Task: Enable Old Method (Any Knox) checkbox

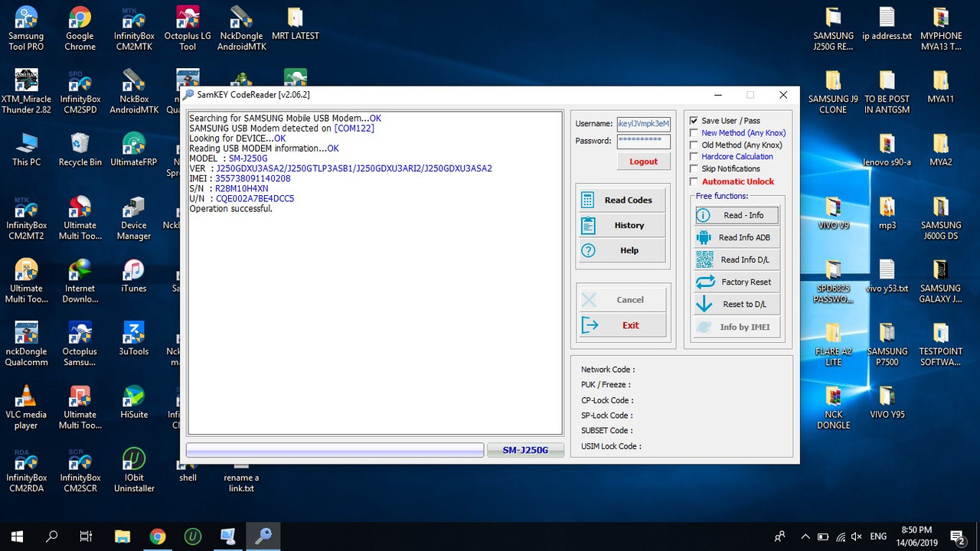Action: (x=694, y=145)
